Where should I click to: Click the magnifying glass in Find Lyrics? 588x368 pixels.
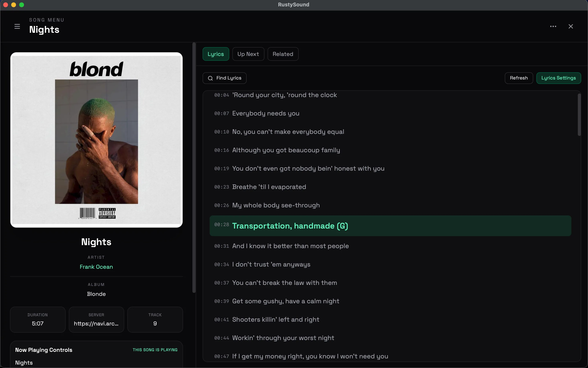(x=210, y=78)
